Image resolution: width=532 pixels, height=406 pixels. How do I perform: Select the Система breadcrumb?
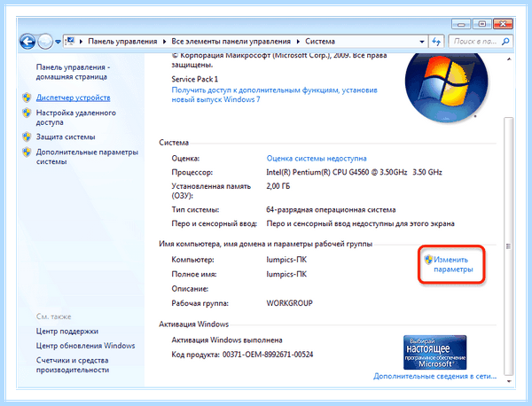(x=320, y=42)
